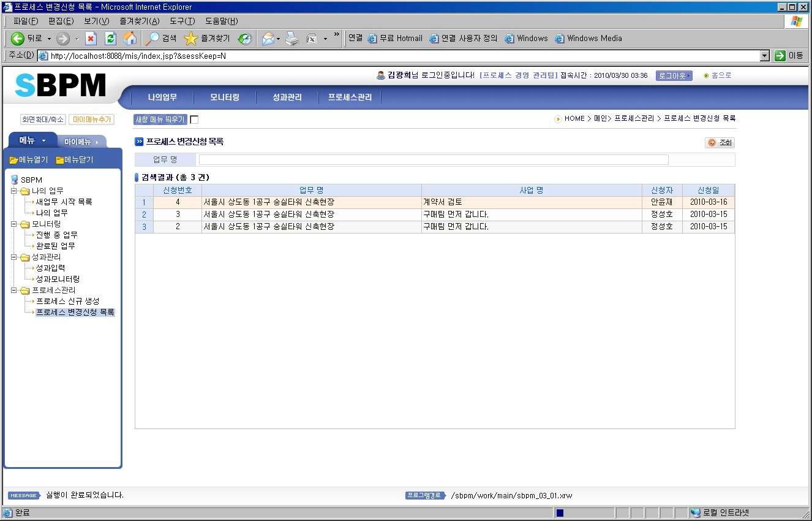
Task: Sort by the 신청일 column header
Action: point(709,190)
